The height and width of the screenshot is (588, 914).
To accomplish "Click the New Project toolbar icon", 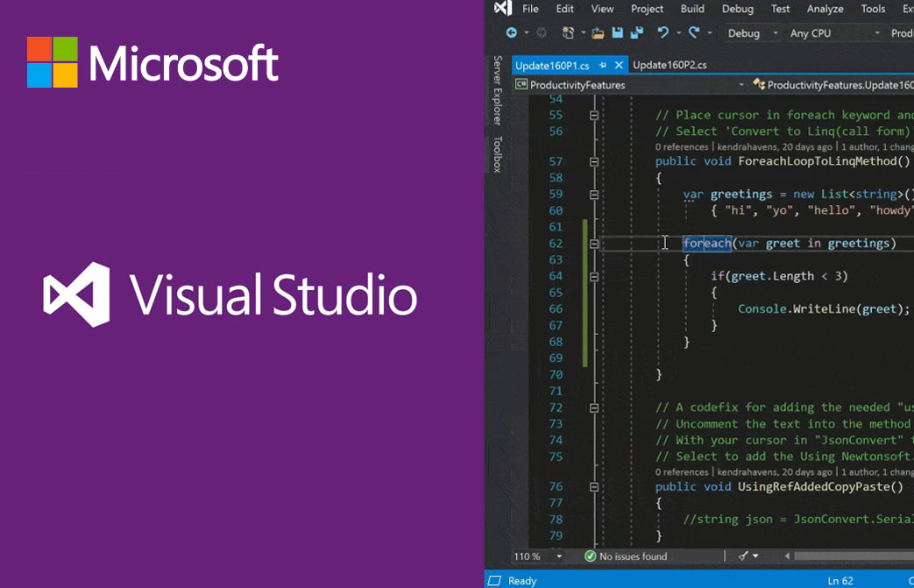I will tap(568, 33).
